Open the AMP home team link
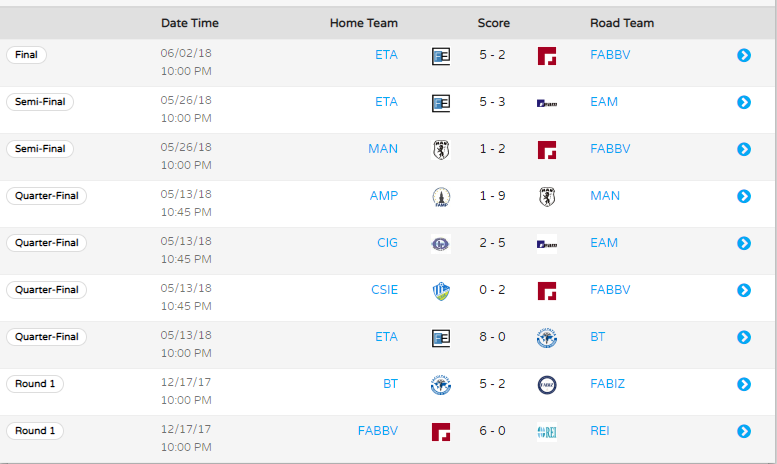 tap(384, 195)
